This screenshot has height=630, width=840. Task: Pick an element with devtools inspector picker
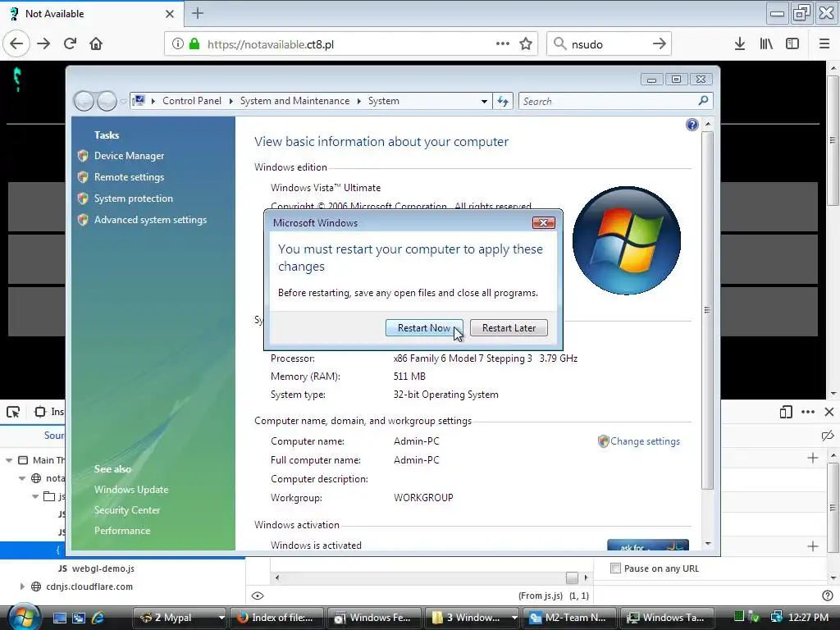(13, 412)
